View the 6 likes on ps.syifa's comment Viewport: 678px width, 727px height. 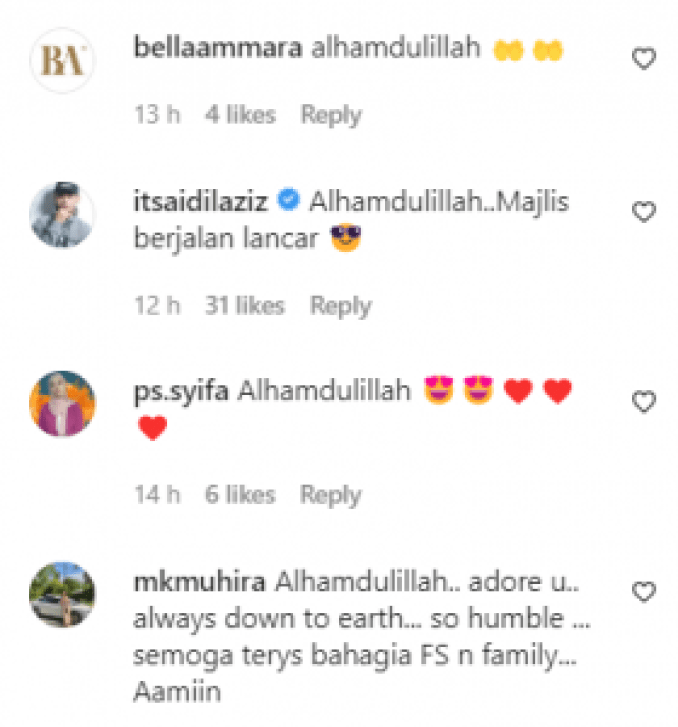(x=240, y=494)
